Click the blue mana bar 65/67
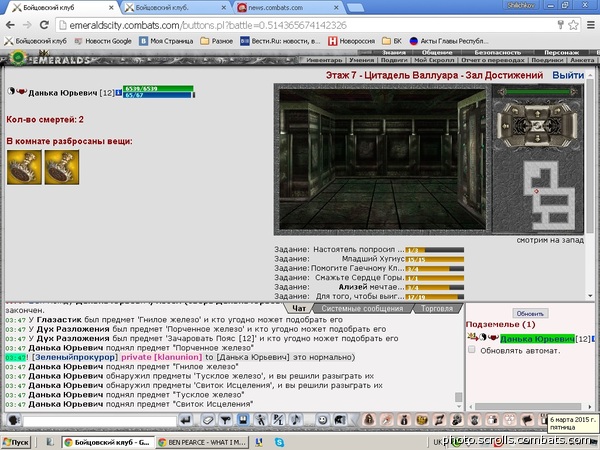This screenshot has height=450, width=600. (x=158, y=95)
